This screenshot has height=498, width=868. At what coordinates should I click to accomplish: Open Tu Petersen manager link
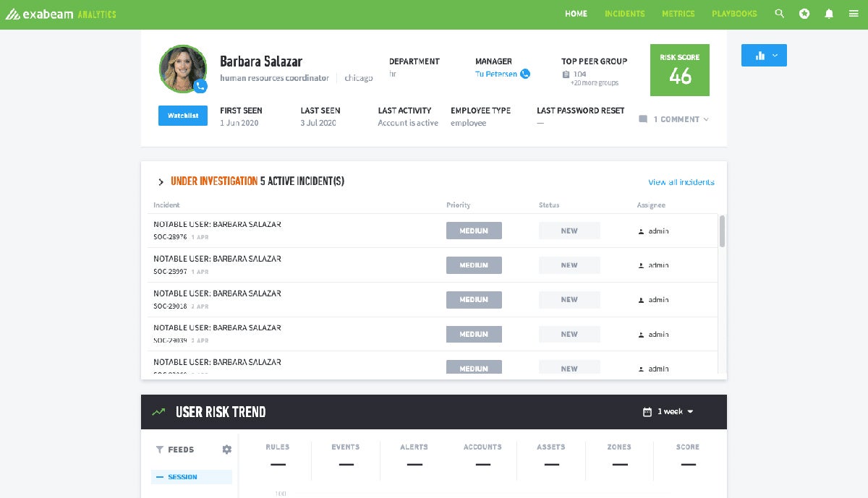click(x=495, y=74)
